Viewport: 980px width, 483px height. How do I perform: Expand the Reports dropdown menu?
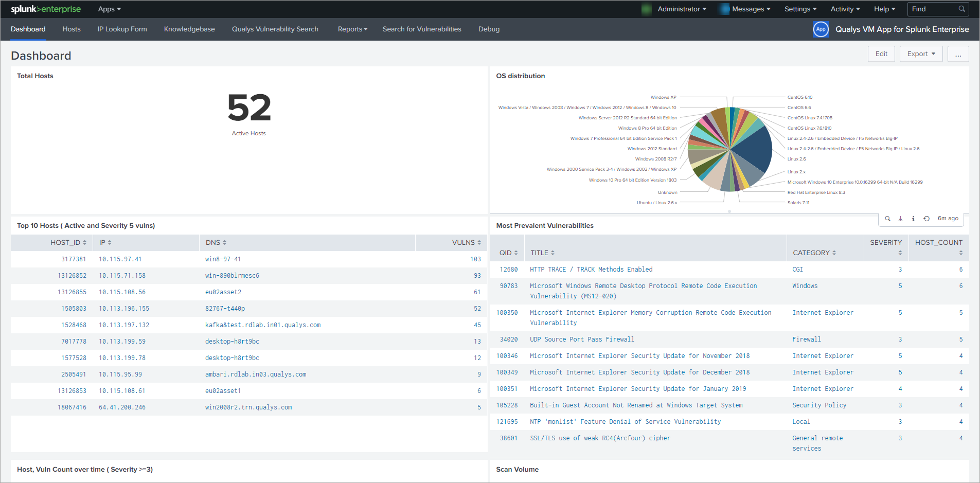[352, 29]
